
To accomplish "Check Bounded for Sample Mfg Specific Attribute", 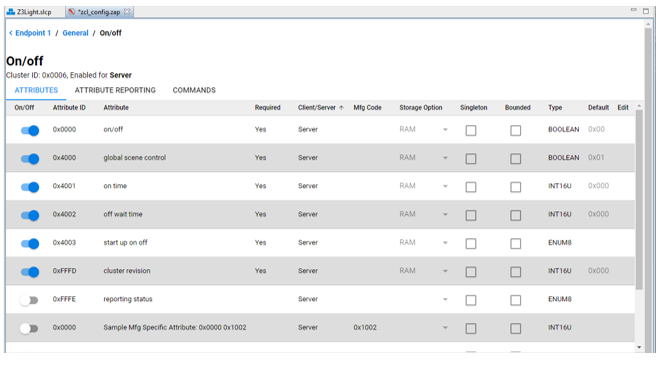I will (515, 328).
